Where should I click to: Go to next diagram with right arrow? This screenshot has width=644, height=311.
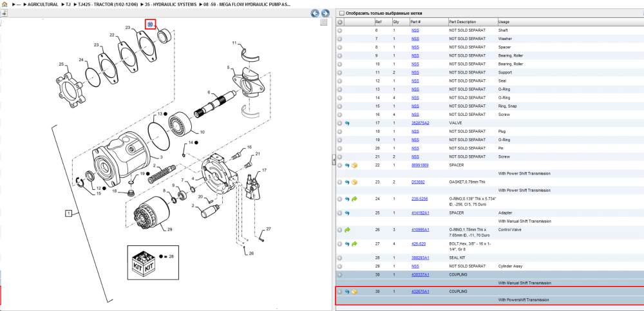[325, 13]
